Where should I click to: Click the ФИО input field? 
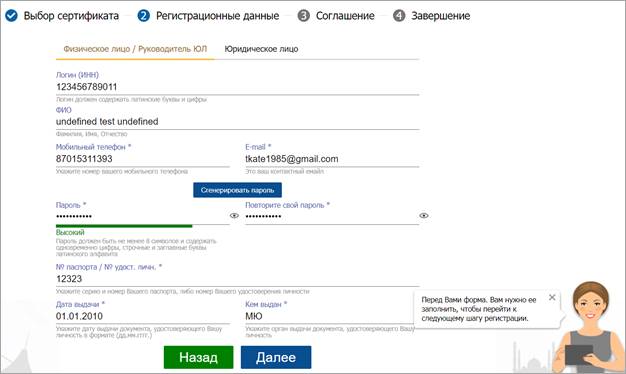238,122
